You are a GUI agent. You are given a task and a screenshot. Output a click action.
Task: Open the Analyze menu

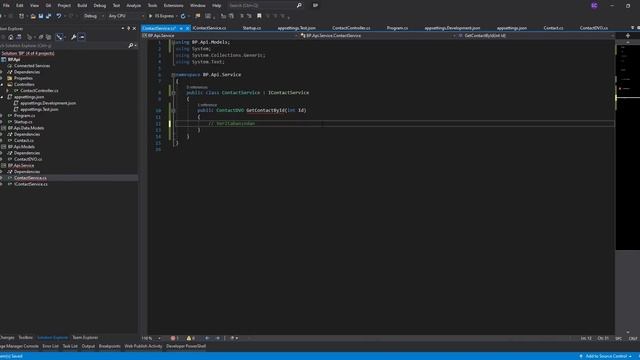(133, 6)
